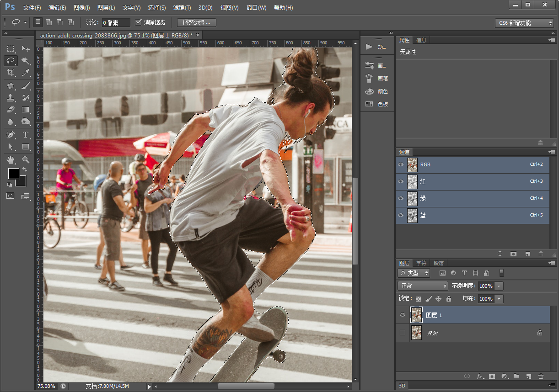
Task: Hide the RGB channel eye icon
Action: [x=401, y=164]
